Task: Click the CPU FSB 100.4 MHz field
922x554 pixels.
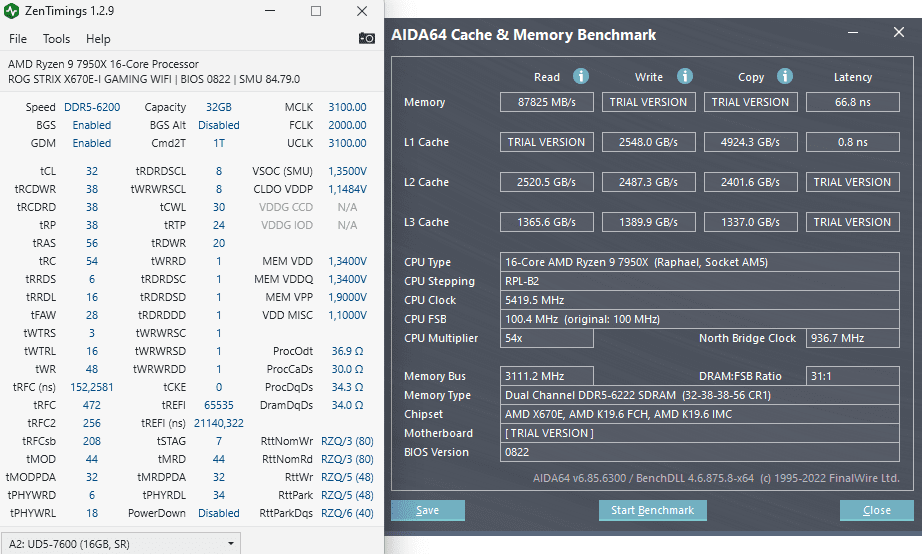Action: pyautogui.click(x=700, y=319)
